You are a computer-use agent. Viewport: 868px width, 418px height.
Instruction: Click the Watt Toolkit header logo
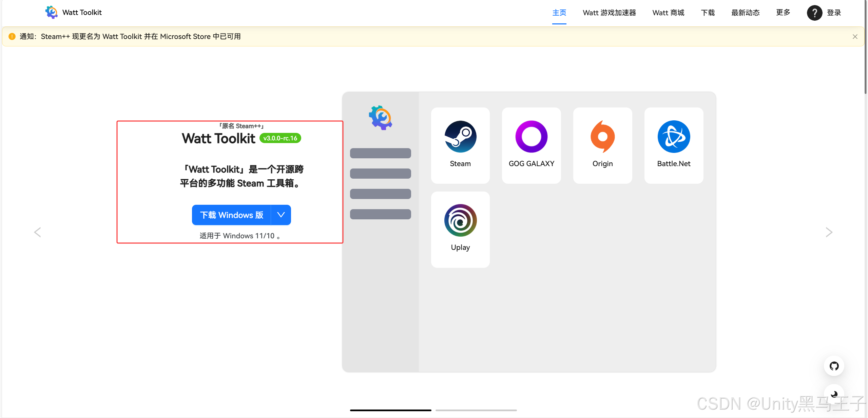click(x=52, y=12)
